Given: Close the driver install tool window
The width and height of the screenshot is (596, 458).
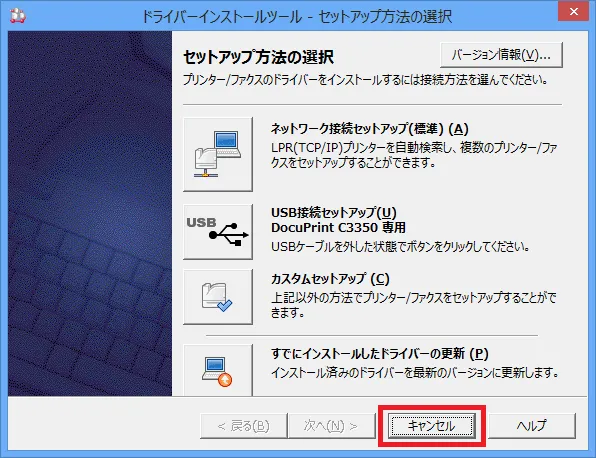Looking at the screenshot, I should click(x=574, y=12).
